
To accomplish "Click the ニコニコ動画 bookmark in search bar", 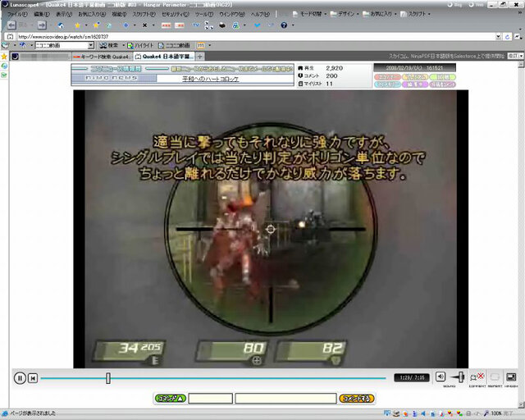I will tap(174, 45).
